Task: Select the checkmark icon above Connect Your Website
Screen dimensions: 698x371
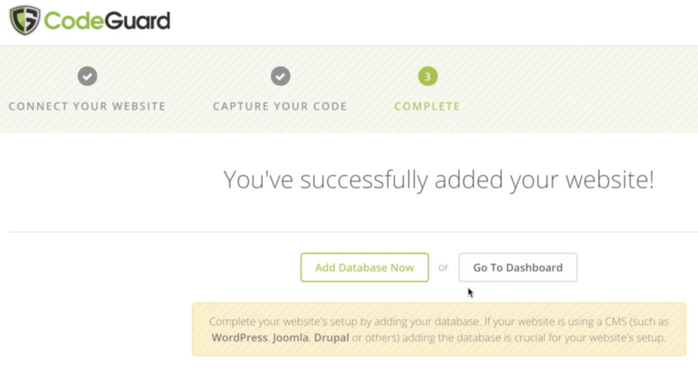Action: point(87,76)
